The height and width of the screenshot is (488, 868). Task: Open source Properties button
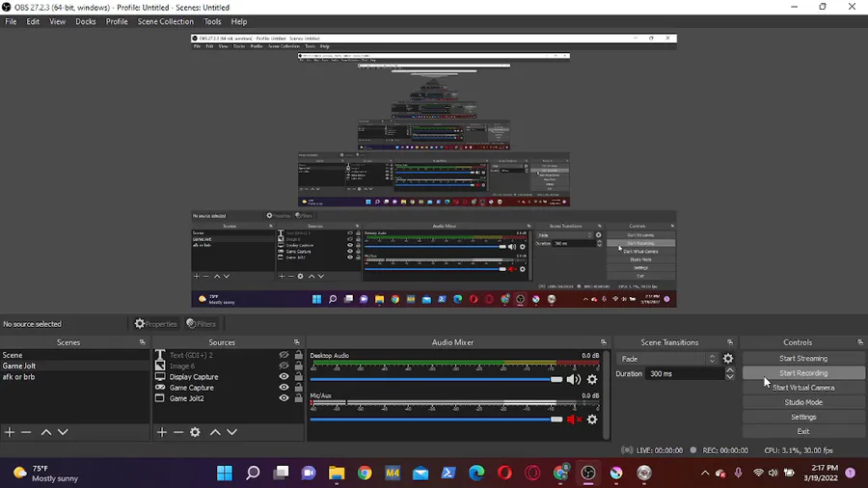click(x=155, y=324)
